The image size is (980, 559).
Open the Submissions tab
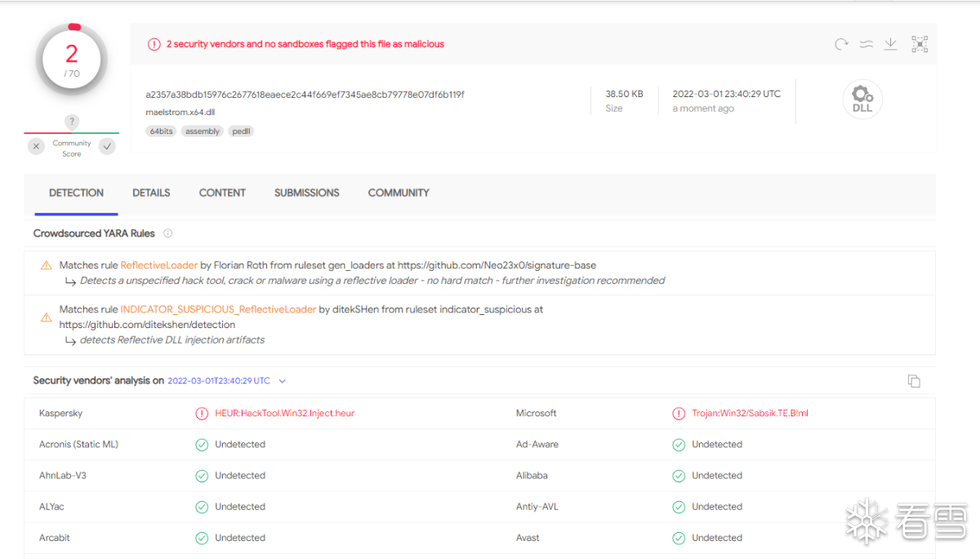[x=306, y=193]
